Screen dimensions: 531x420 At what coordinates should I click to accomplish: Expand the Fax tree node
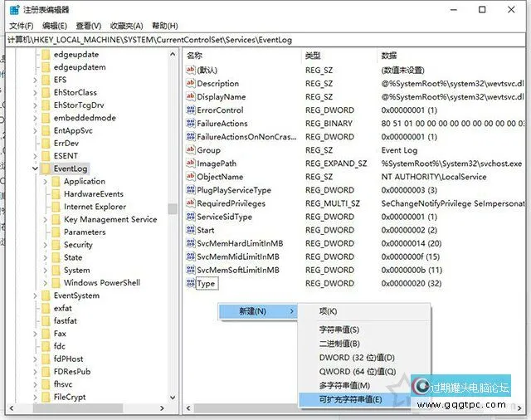[x=35, y=334]
